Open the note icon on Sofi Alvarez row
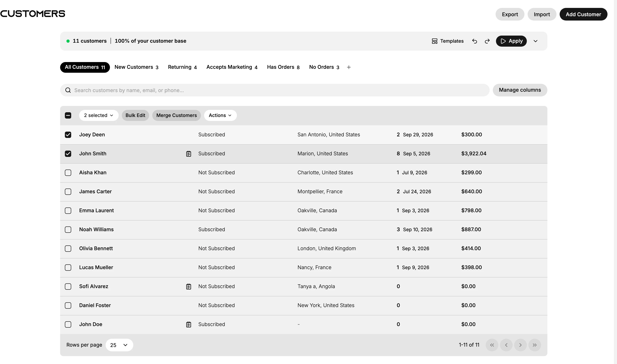The width and height of the screenshot is (617, 364). click(188, 287)
